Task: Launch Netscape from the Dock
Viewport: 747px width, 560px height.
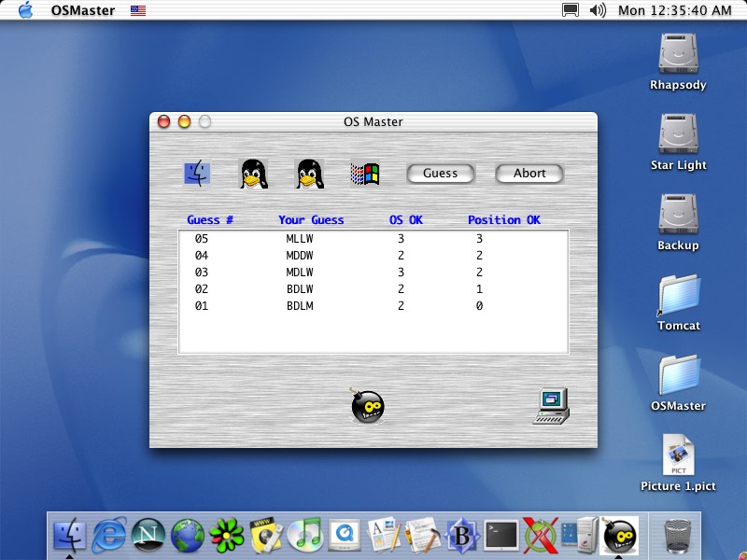Action: pyautogui.click(x=148, y=535)
